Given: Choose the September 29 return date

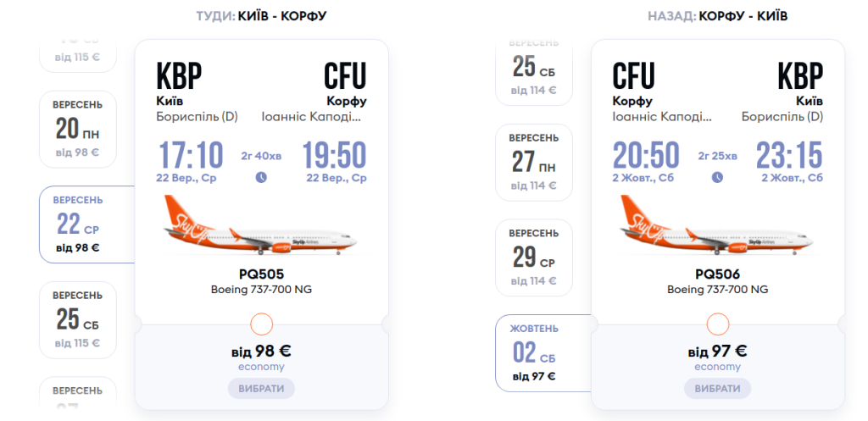Looking at the screenshot, I should [x=534, y=257].
